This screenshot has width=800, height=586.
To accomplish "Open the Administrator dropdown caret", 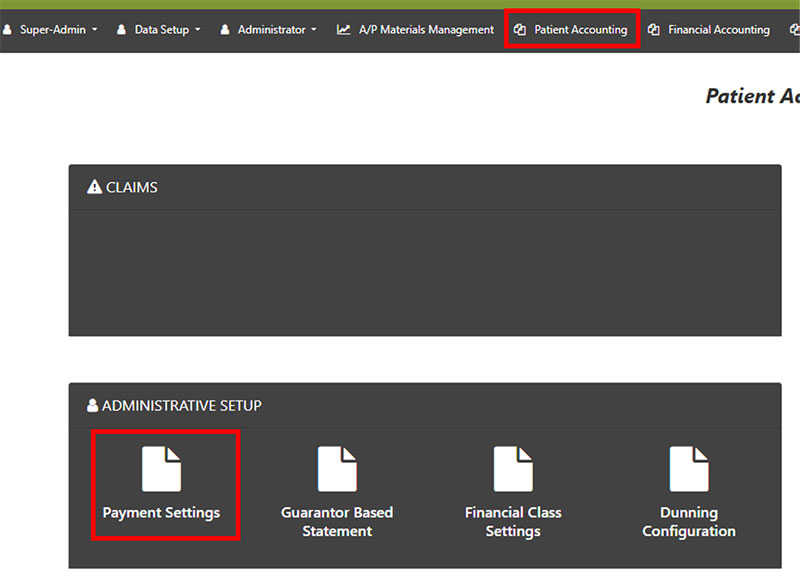I will click(314, 30).
